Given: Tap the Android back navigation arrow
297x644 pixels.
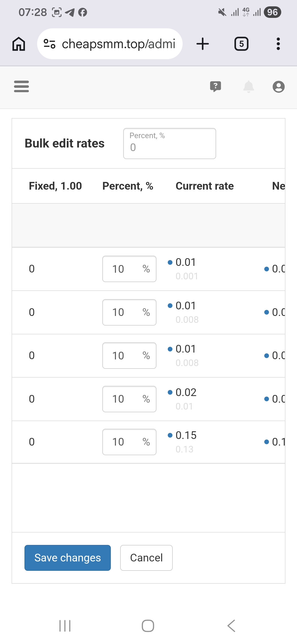Looking at the screenshot, I should pos(231,626).
